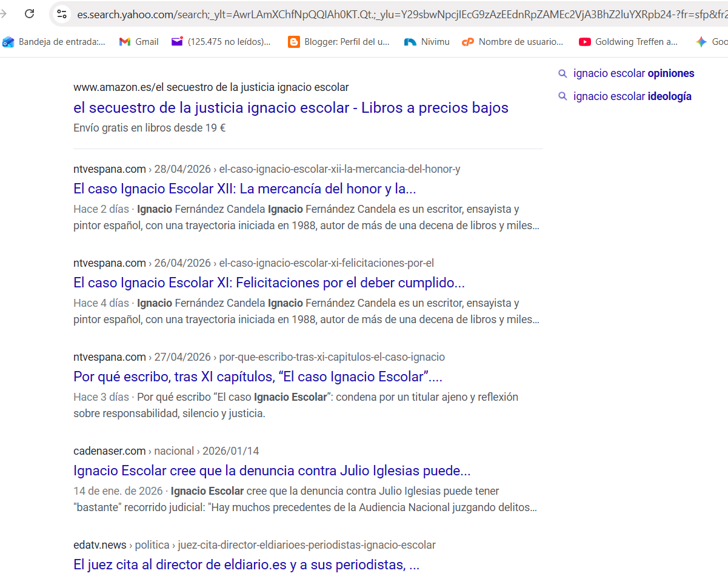Open El juez cita al director de eldiario.es result
Image resolution: width=728 pixels, height=579 pixels.
click(247, 564)
